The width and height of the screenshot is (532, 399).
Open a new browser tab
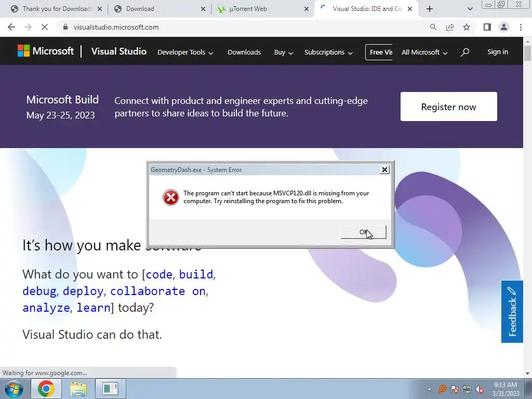(x=430, y=9)
